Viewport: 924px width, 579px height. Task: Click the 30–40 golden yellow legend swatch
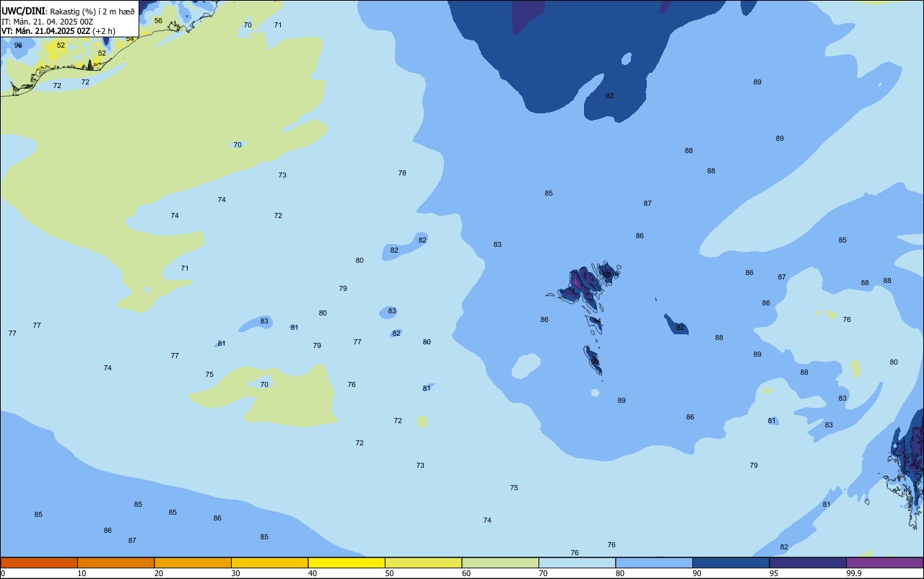269,562
